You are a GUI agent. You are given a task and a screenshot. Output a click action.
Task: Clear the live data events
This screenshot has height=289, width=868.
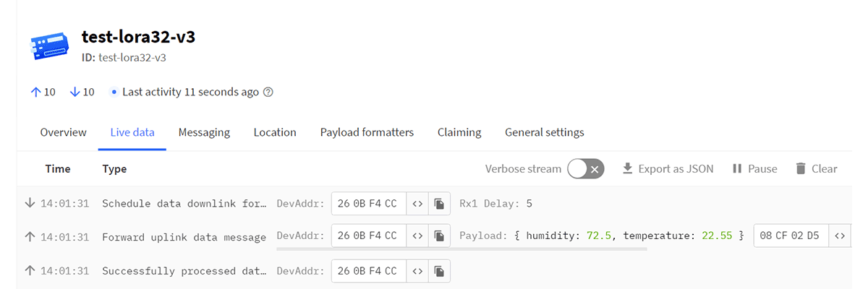click(x=816, y=169)
